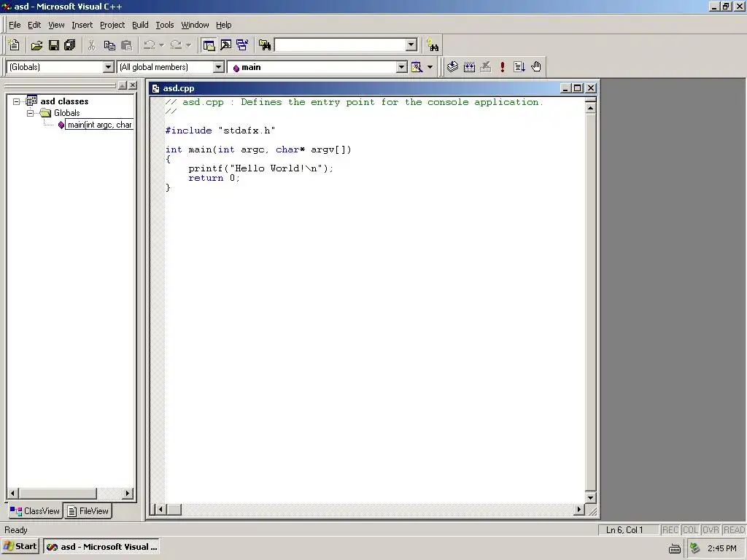Click the network tray icon near clock

coord(695,548)
